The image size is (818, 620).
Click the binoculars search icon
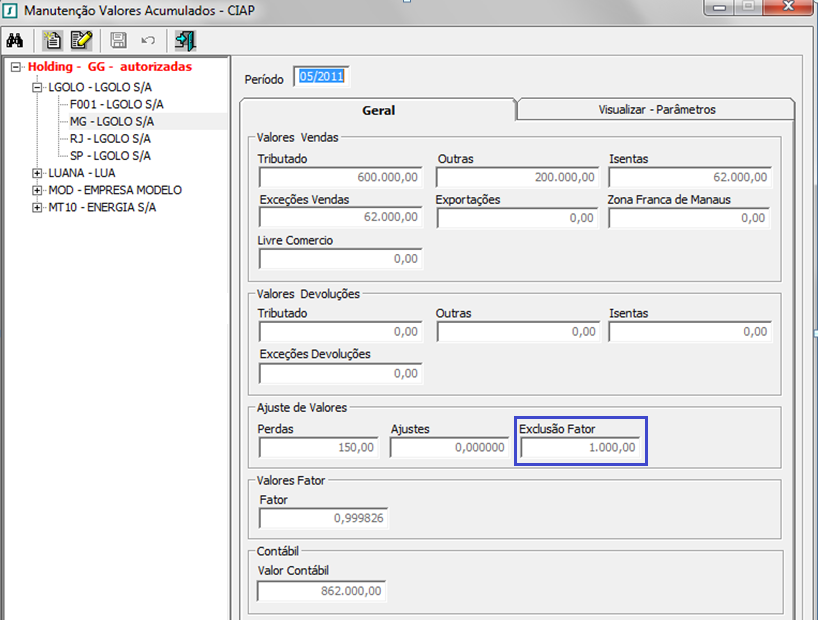pyautogui.click(x=15, y=41)
